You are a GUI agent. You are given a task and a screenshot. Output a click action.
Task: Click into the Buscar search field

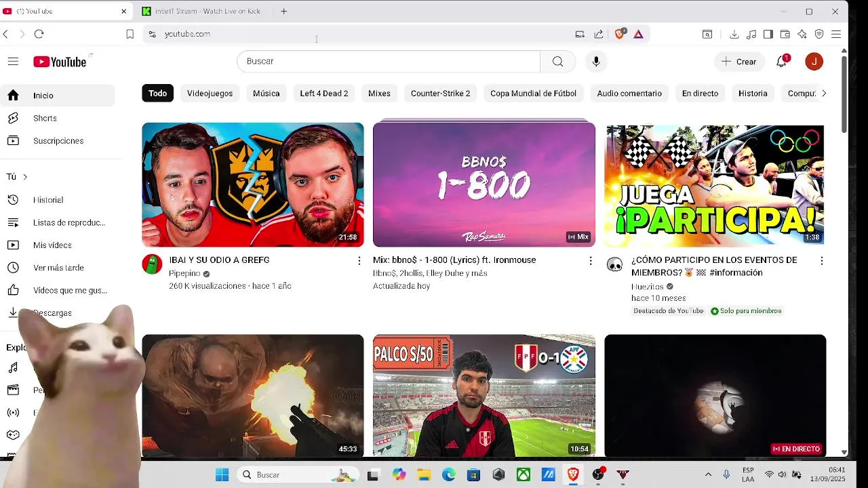389,61
